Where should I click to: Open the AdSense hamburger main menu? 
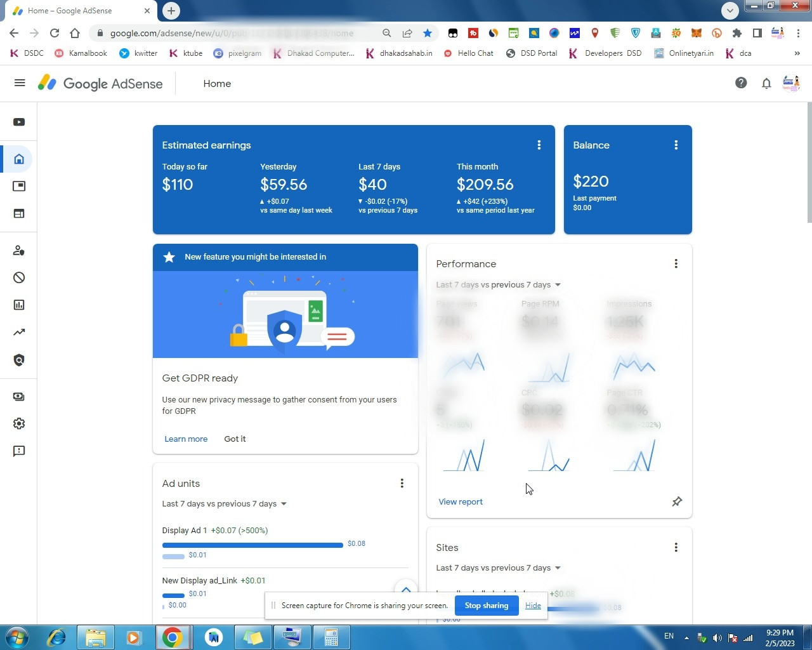click(20, 83)
